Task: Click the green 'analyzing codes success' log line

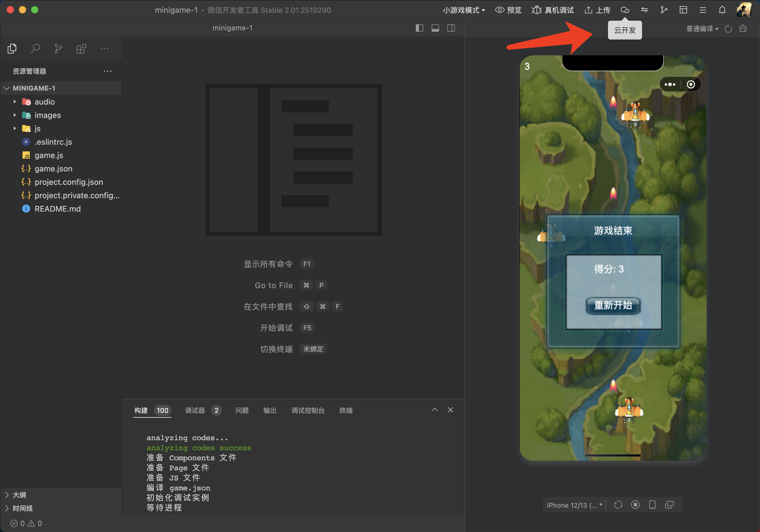Action: [x=199, y=448]
